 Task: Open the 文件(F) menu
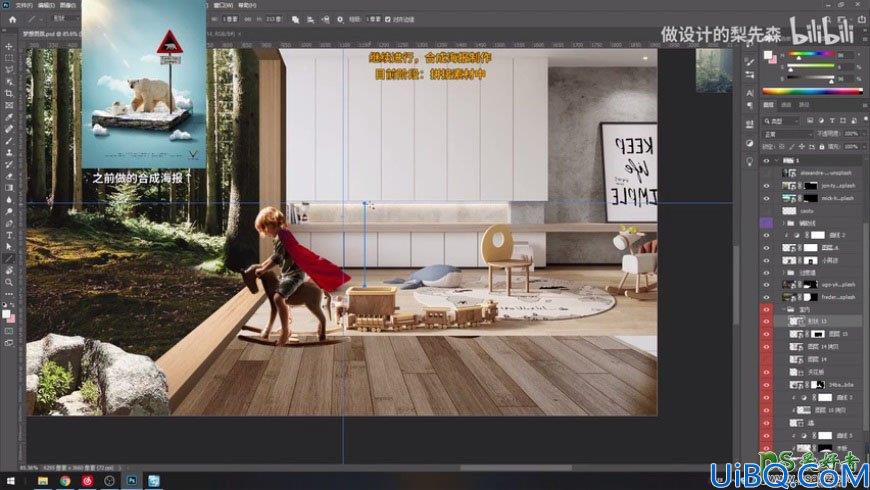point(23,5)
